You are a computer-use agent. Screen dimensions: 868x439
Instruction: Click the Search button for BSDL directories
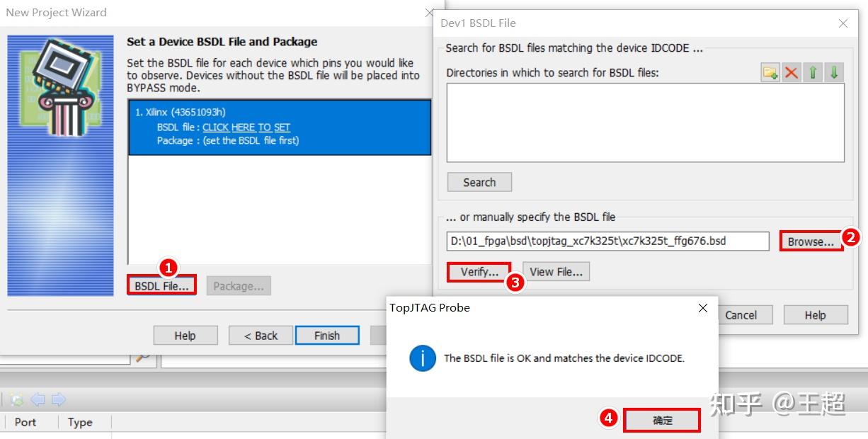tap(479, 183)
